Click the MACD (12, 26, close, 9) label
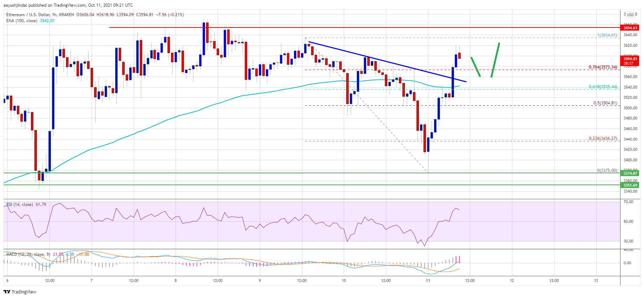 pyautogui.click(x=28, y=254)
